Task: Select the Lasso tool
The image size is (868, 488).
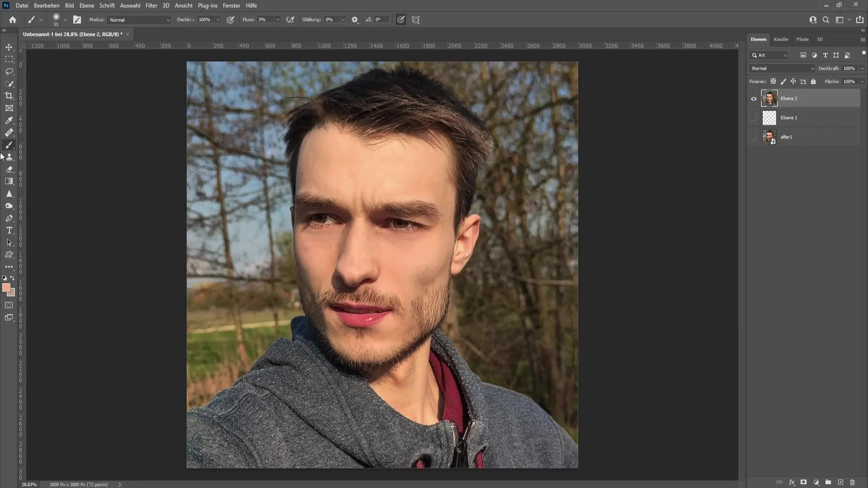Action: [x=9, y=71]
